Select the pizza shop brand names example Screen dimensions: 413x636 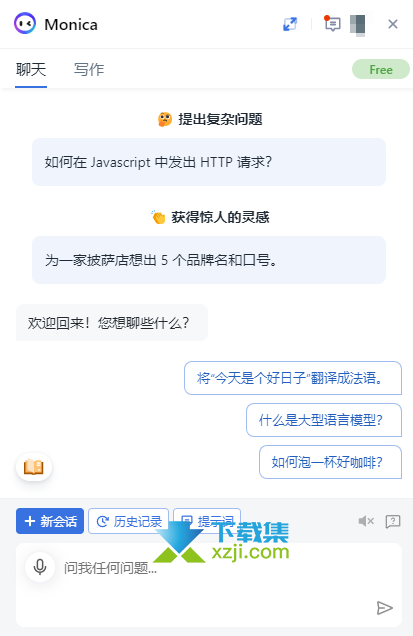(x=209, y=260)
